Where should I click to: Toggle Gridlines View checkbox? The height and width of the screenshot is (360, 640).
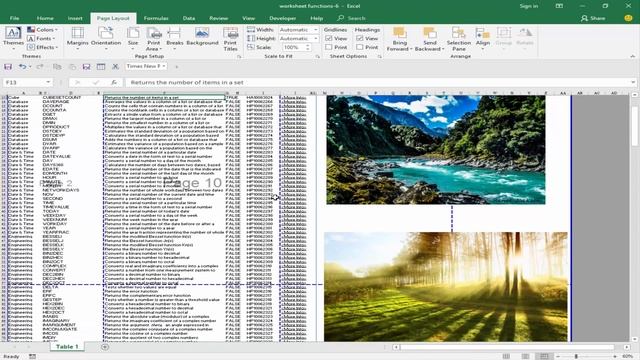point(329,38)
